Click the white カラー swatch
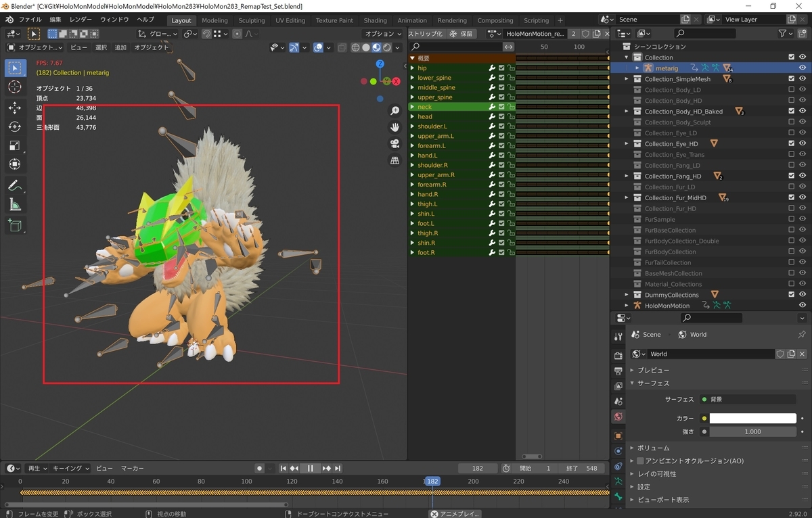Viewport: 812px width, 518px height. 753,419
